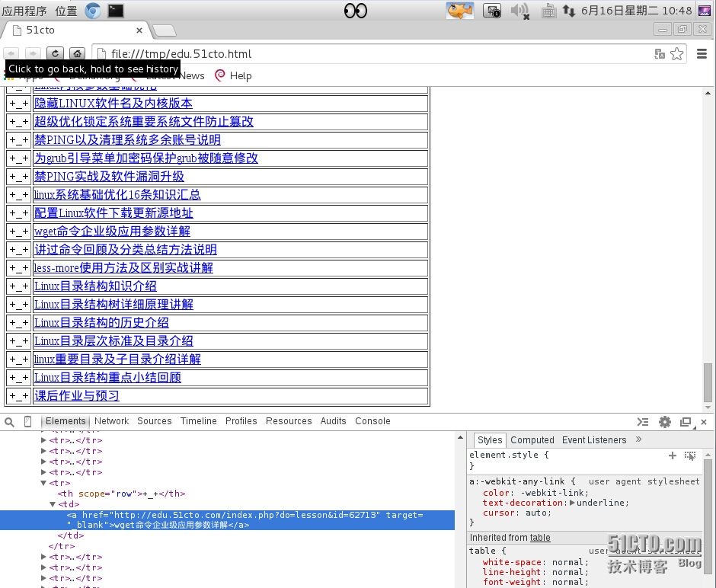Expand the <tr> node right after </tr>
Viewport: 716px width, 588px height.
point(43,557)
